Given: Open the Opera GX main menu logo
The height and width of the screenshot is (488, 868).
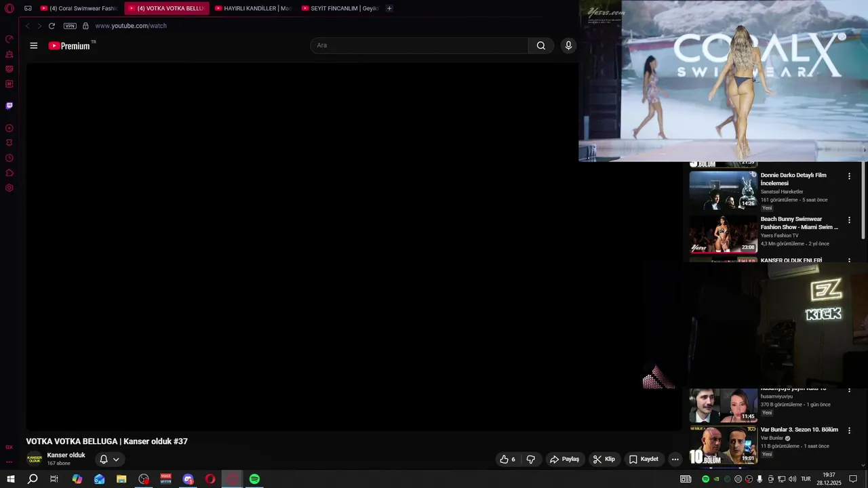Looking at the screenshot, I should (9, 8).
